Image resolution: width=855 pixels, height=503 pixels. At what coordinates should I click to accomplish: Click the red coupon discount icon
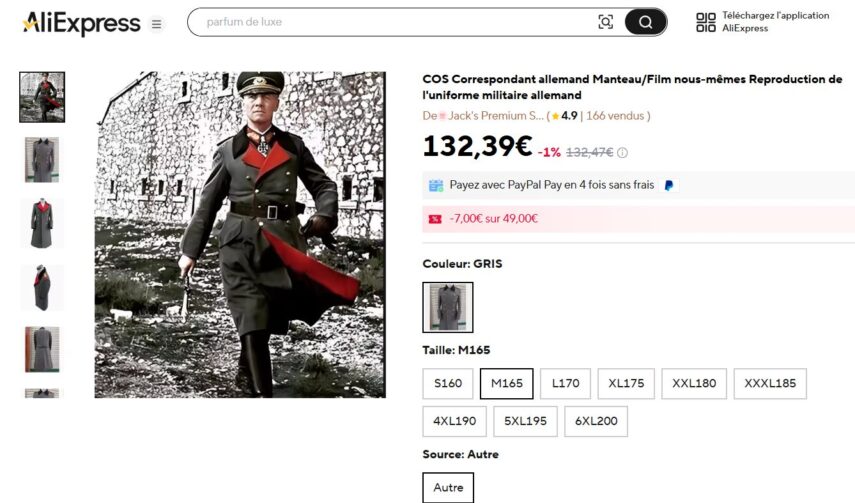(x=435, y=218)
